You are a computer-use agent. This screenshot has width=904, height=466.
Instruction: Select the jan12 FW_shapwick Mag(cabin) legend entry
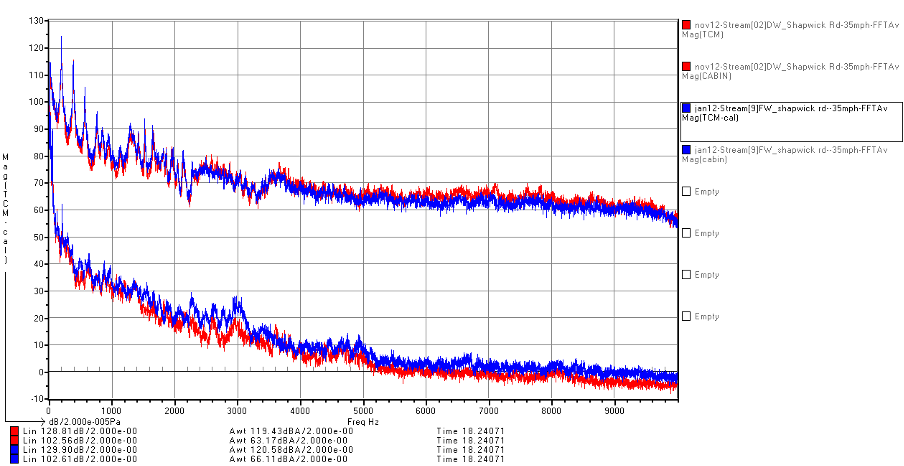pyautogui.click(x=790, y=153)
